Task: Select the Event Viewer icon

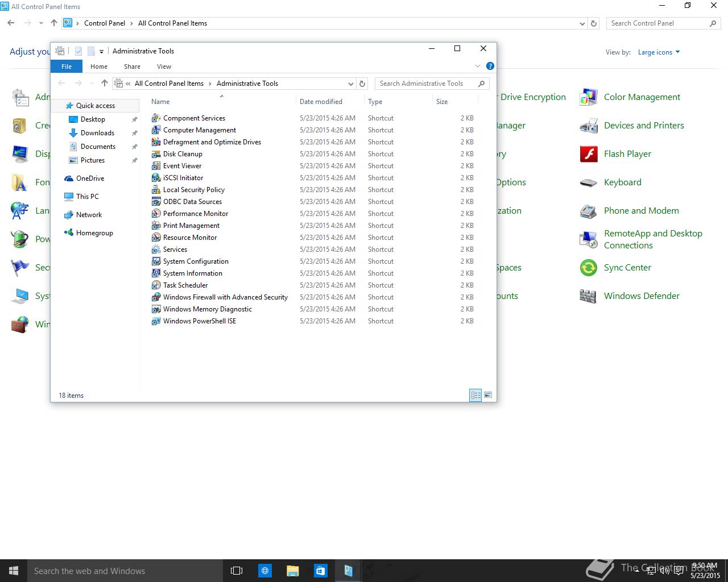Action: pyautogui.click(x=156, y=166)
